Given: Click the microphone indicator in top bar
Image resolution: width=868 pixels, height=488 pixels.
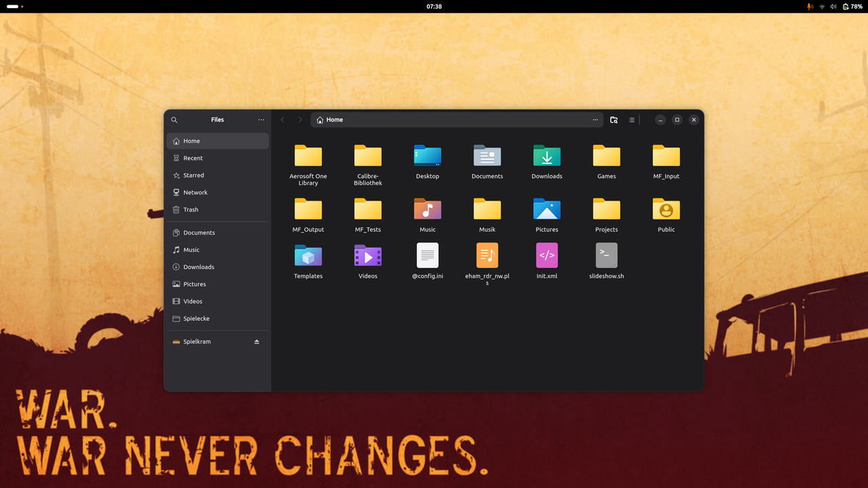Looking at the screenshot, I should (x=810, y=6).
